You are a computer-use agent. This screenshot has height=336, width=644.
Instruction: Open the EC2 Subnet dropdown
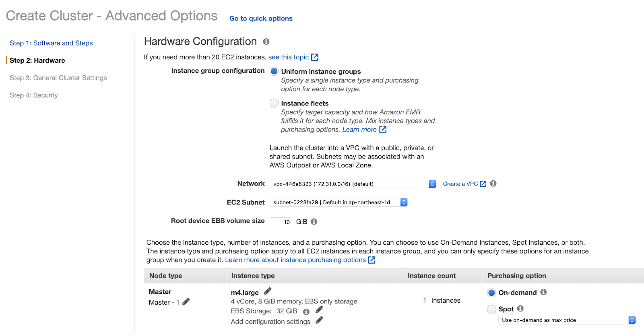coord(339,202)
